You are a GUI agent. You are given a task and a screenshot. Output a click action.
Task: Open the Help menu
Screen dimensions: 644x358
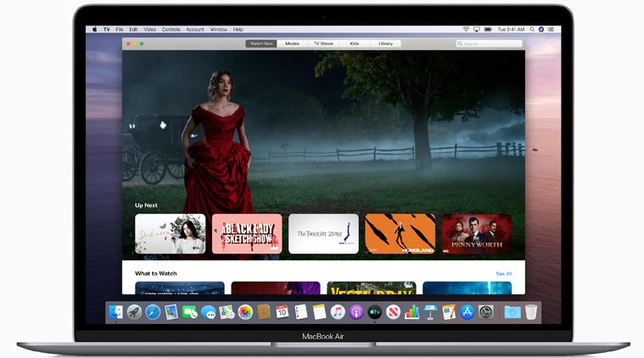click(238, 30)
